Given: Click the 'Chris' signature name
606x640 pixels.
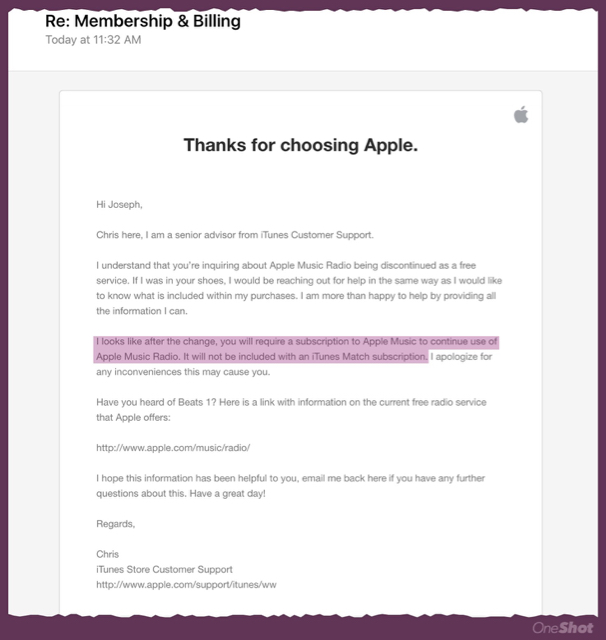Looking at the screenshot, I should coord(107,553).
